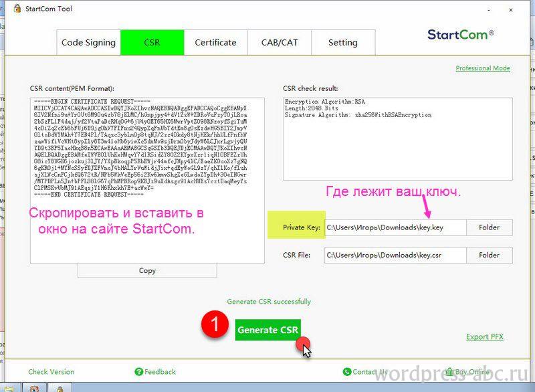Screen dimensions: 535x392
Task: Click the "CSR check result:" label
Action: 310,89
